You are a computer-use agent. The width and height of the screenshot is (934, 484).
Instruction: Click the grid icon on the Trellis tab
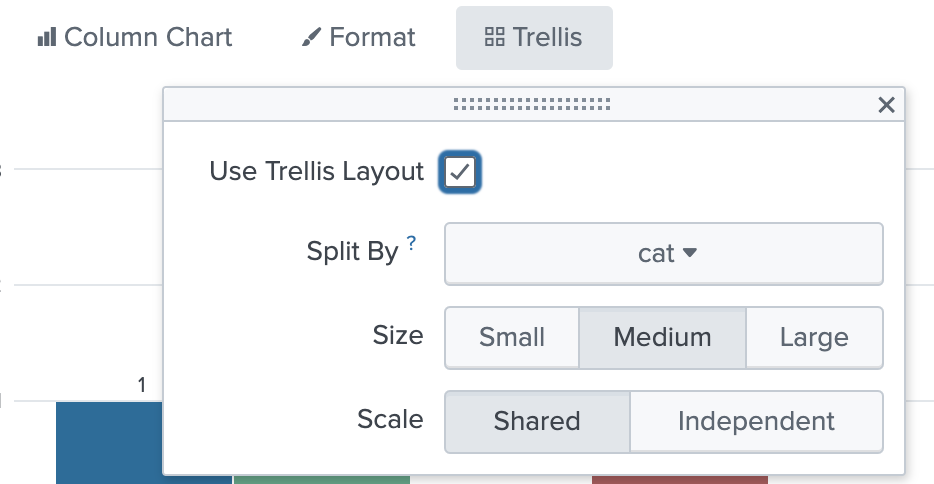pyautogui.click(x=494, y=37)
